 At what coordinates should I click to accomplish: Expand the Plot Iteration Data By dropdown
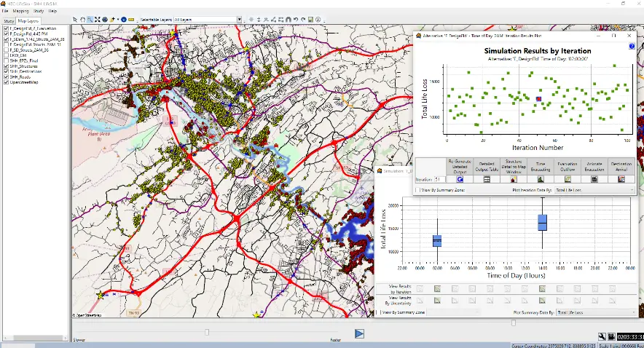[x=594, y=190]
